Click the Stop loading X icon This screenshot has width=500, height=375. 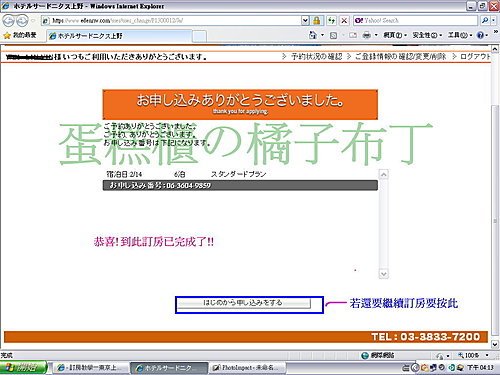coord(344,21)
